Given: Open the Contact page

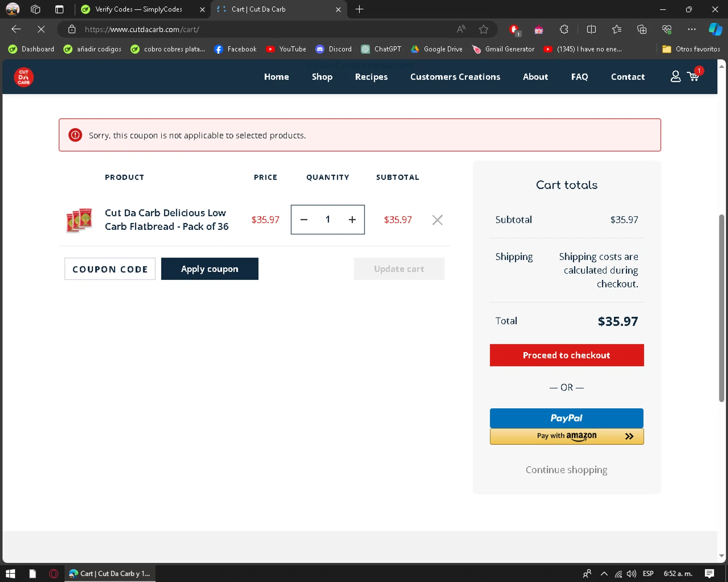Looking at the screenshot, I should 628,77.
